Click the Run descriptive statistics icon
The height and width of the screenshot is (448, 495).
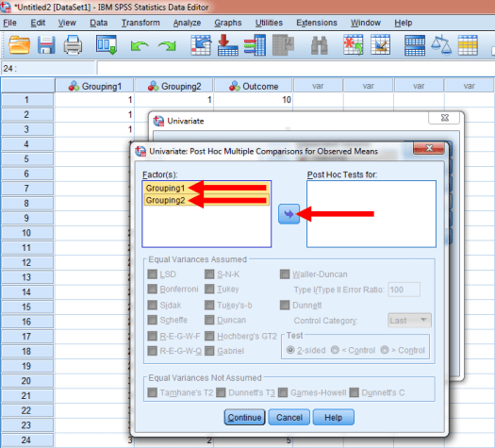coord(283,45)
